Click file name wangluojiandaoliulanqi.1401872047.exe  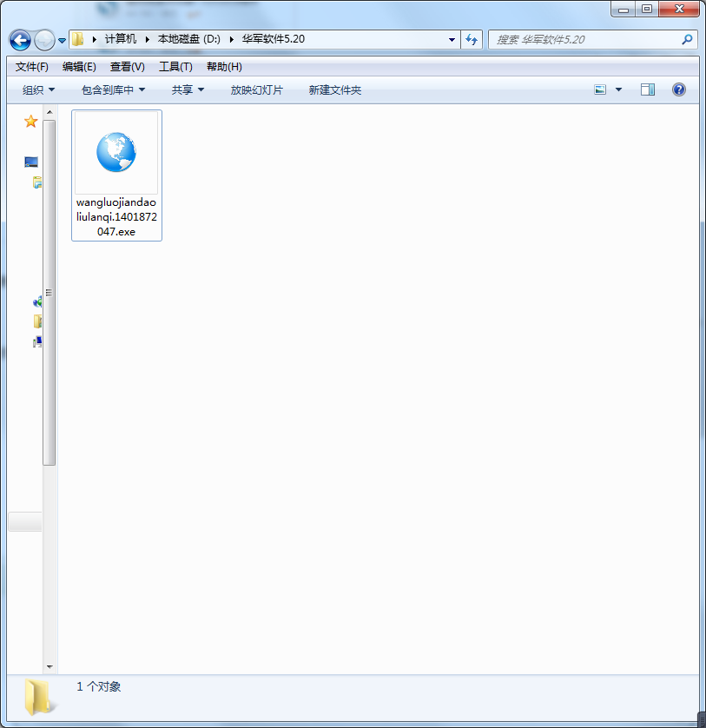pyautogui.click(x=116, y=217)
